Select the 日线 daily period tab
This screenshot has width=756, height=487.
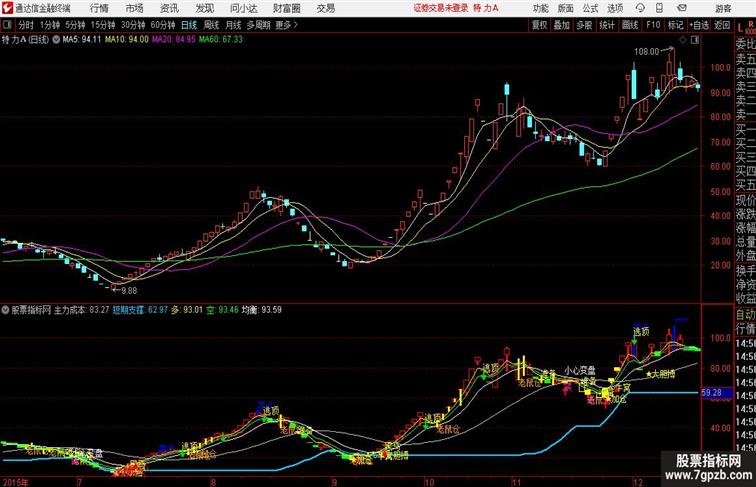point(189,25)
